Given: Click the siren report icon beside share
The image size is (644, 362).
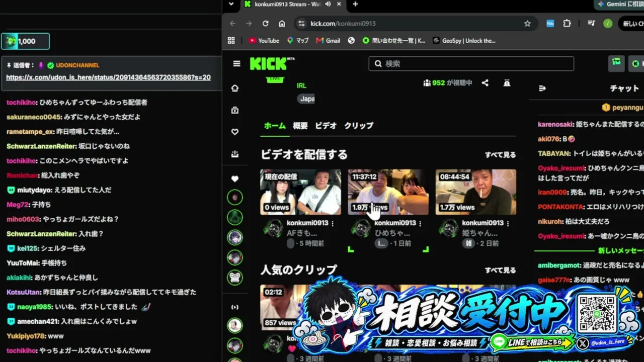Looking at the screenshot, I should point(507,83).
